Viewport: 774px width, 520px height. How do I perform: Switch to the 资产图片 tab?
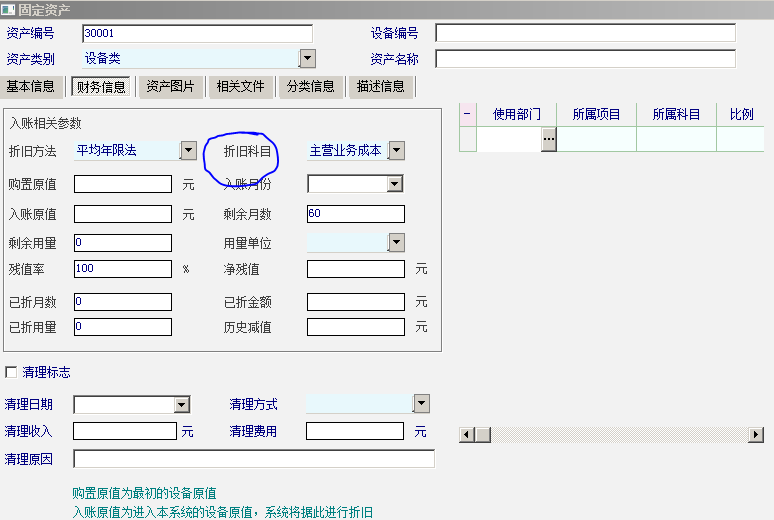coord(170,86)
